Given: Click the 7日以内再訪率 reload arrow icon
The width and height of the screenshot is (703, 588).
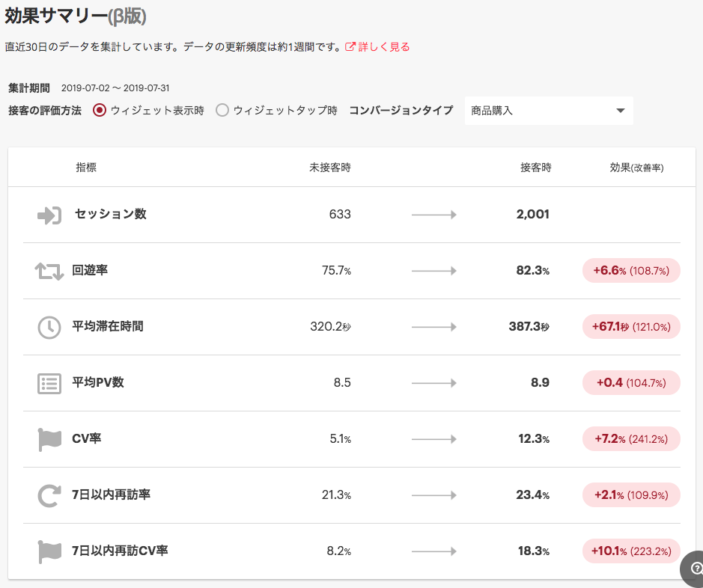Looking at the screenshot, I should (x=49, y=496).
